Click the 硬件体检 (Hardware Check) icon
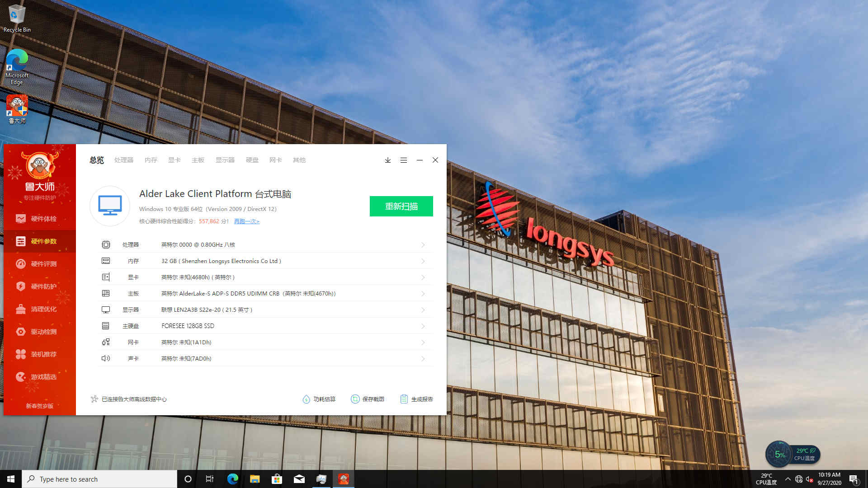 [x=39, y=218]
